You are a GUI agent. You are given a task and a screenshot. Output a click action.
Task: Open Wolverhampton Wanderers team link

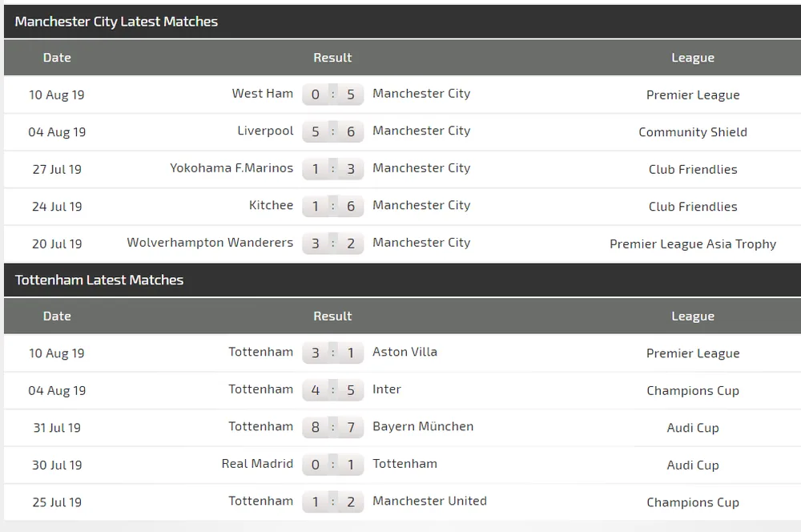(210, 242)
